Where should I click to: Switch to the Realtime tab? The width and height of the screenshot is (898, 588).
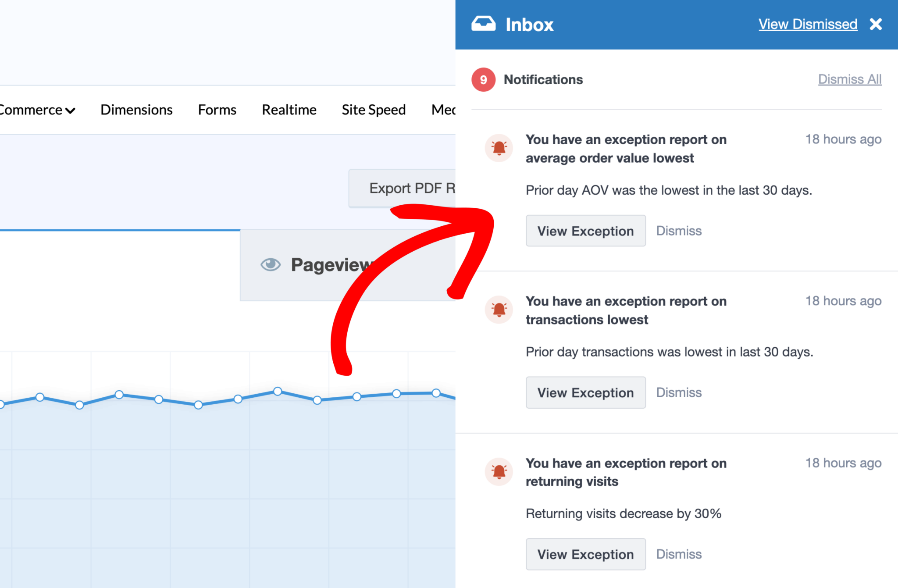[289, 110]
